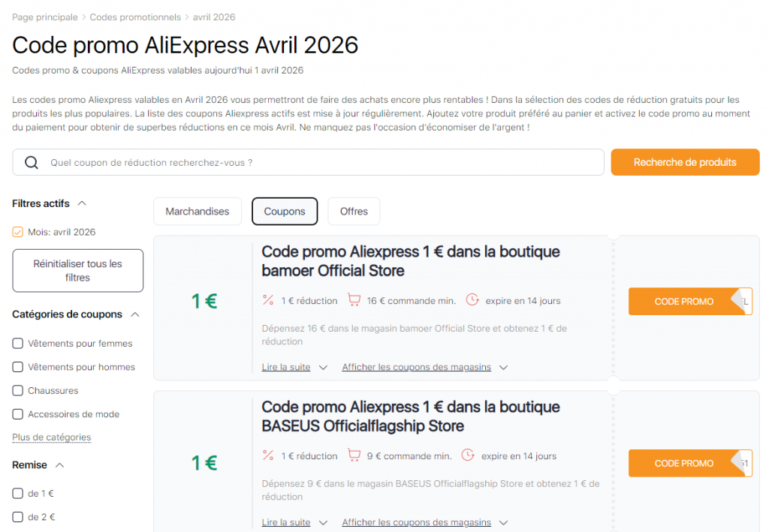
Task: Open the Marchandises tab
Action: click(197, 211)
